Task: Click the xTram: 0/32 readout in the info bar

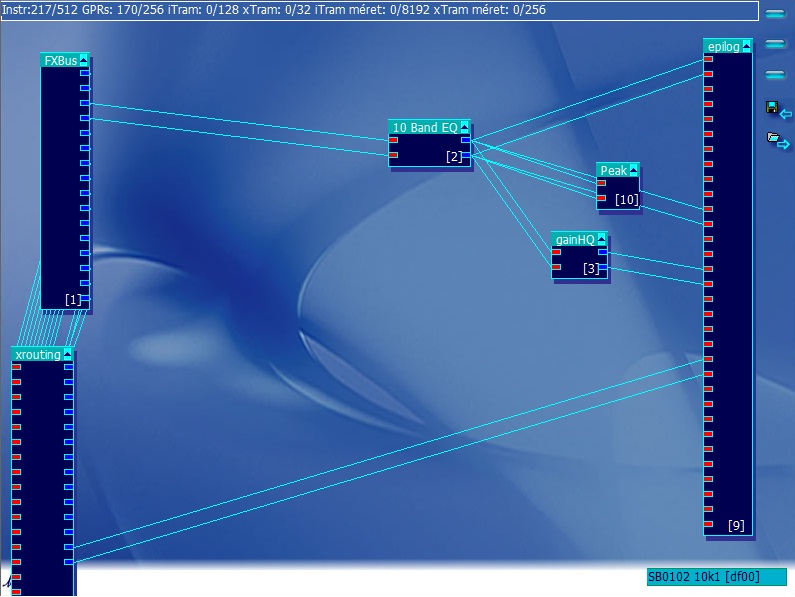Action: pos(276,10)
